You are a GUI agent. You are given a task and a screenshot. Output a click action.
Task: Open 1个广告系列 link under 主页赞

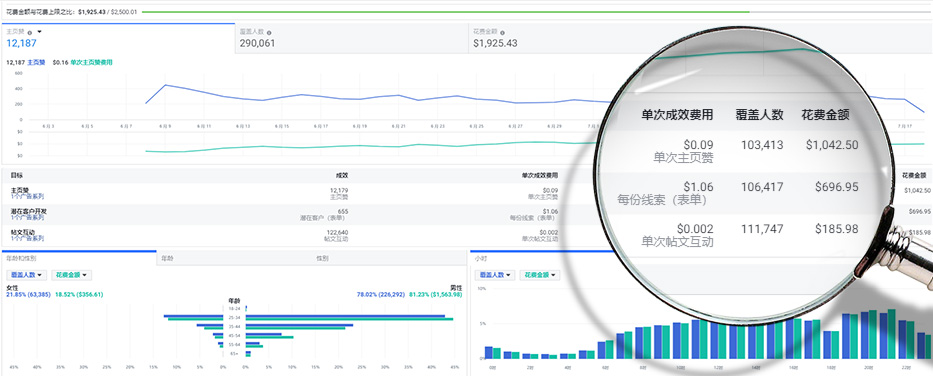(27, 196)
